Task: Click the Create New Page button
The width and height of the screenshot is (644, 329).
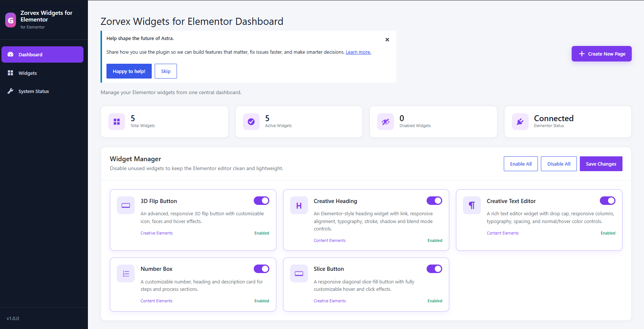Action: pos(602,54)
